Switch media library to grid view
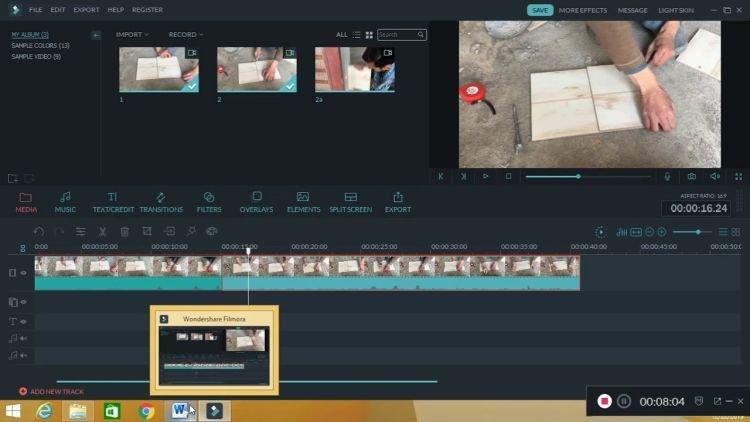Screen dimensions: 750x422 tap(369, 35)
